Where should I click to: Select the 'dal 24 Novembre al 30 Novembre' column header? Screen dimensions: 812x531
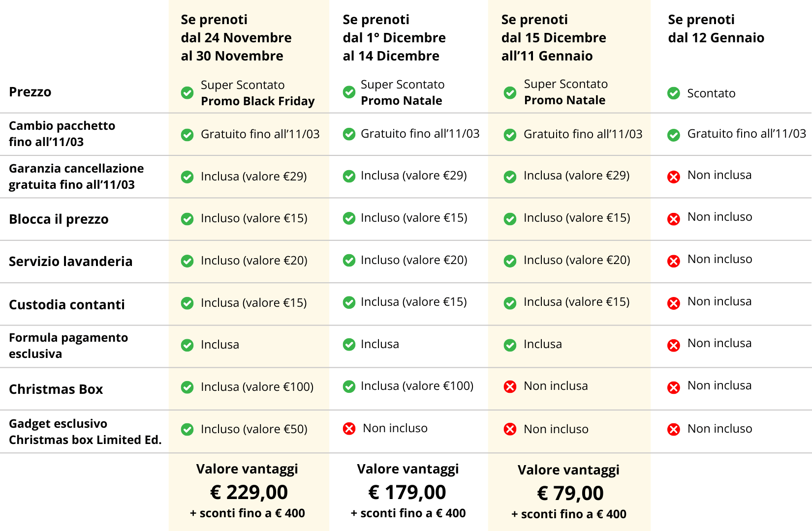point(236,38)
